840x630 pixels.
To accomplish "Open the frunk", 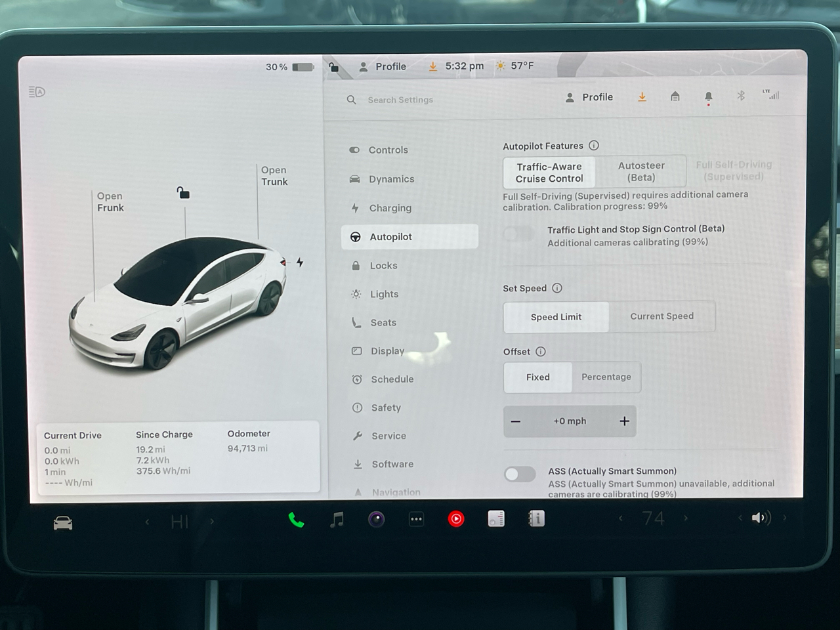I will 110,201.
